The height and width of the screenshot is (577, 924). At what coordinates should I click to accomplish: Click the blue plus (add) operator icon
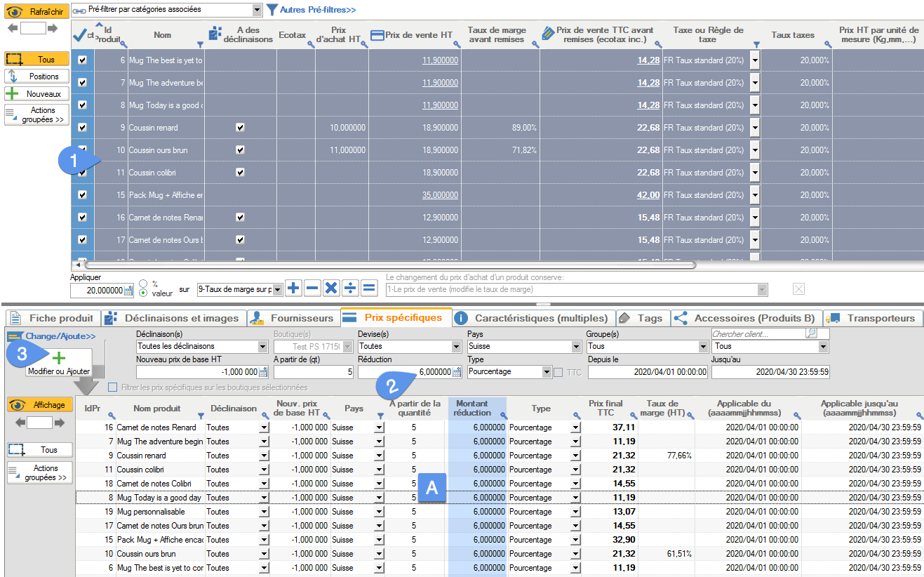coord(294,288)
